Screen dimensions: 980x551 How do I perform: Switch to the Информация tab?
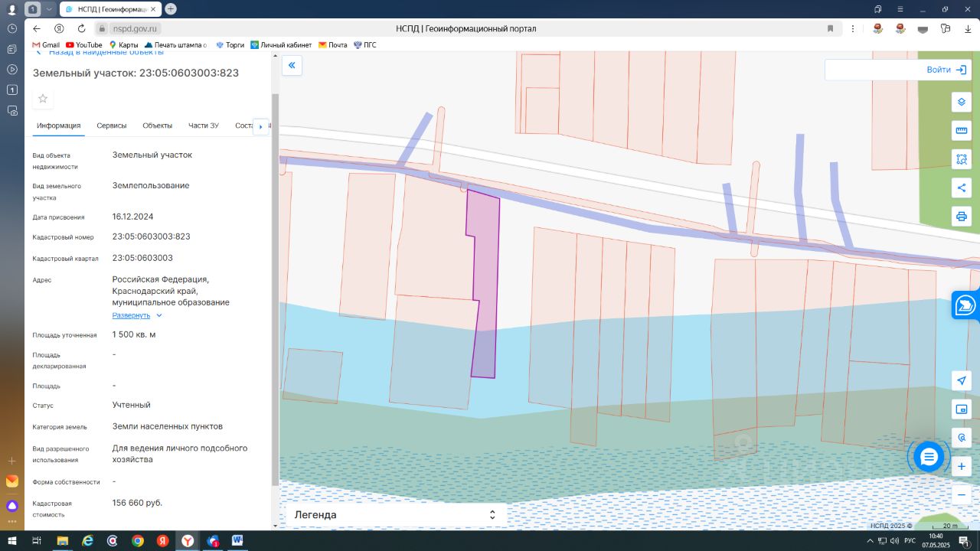[58, 126]
